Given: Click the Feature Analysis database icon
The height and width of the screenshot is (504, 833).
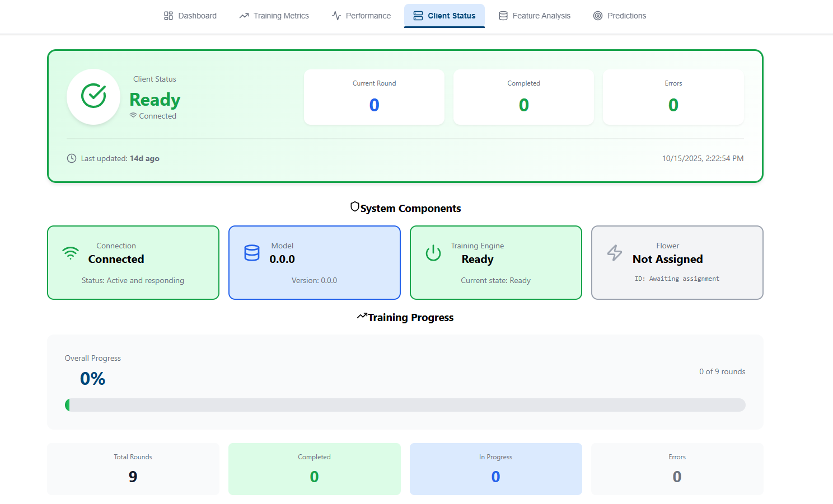Looking at the screenshot, I should [503, 16].
